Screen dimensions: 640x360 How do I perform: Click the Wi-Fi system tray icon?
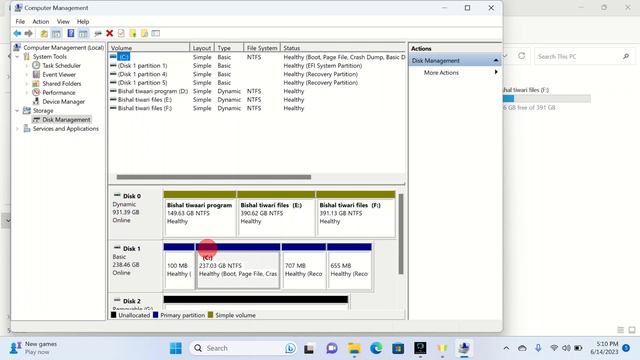click(554, 348)
